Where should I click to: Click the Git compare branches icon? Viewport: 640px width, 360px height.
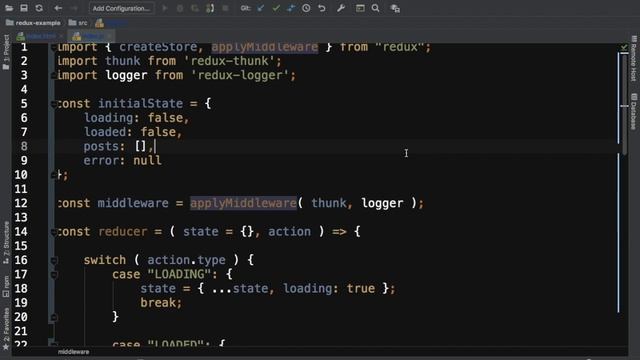291,8
